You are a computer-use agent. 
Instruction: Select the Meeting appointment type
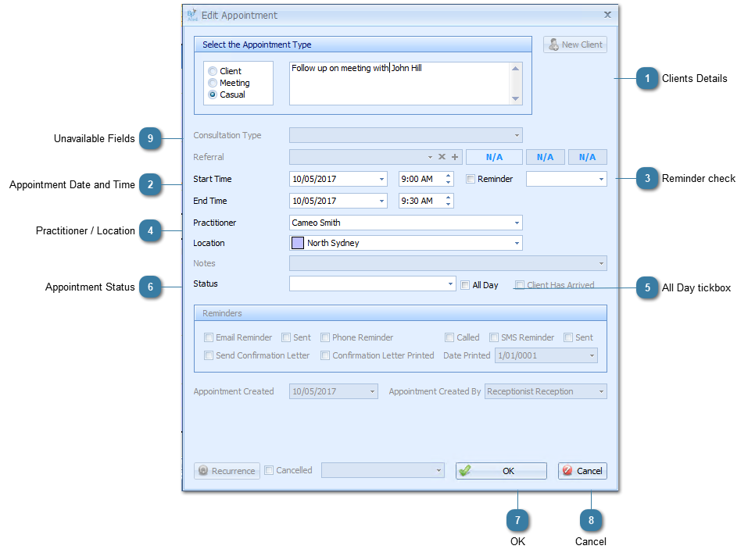[213, 83]
